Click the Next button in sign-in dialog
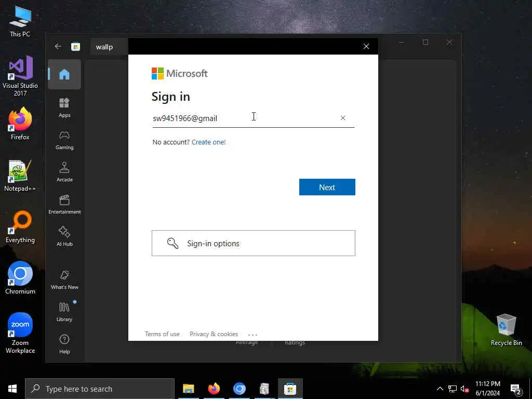The width and height of the screenshot is (532, 399). coord(327,187)
